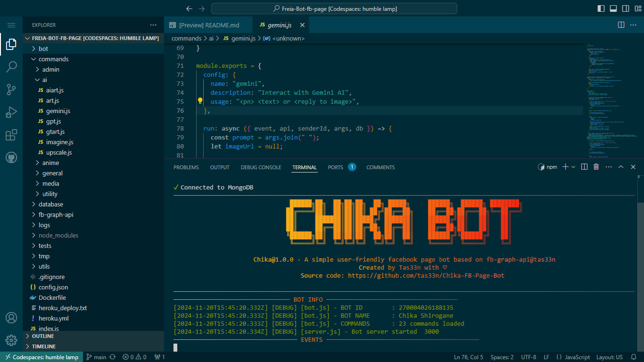Toggle the primary sidebar layout button
Viewport: 644px width, 362px height.
pos(601,8)
